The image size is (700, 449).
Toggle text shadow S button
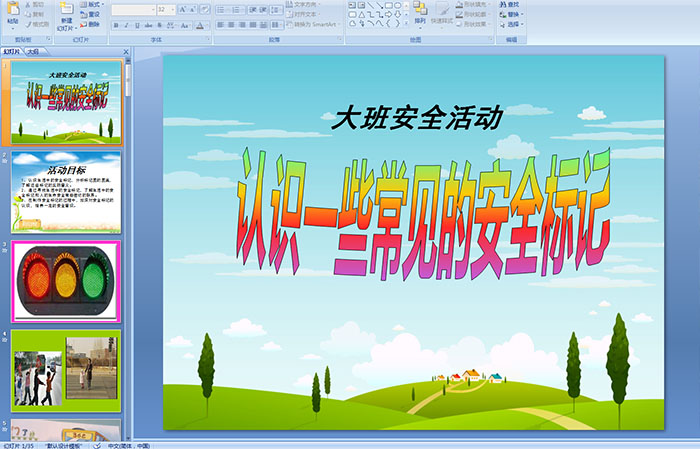(159, 25)
